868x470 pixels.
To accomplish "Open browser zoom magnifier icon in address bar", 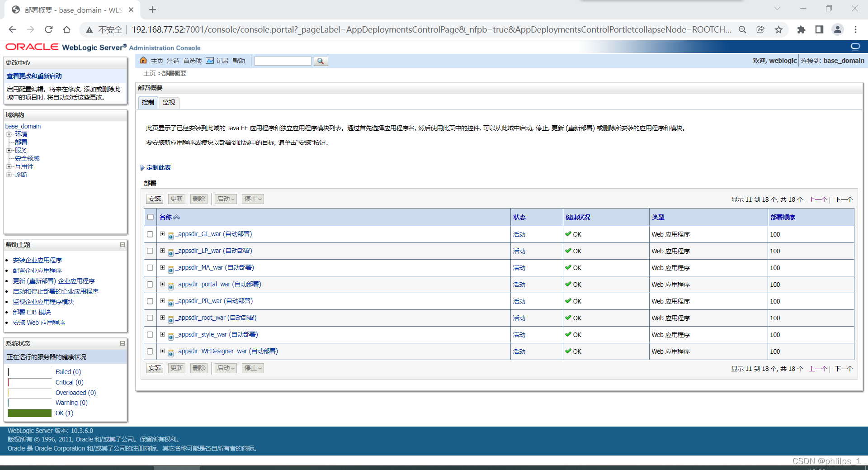I will pyautogui.click(x=742, y=30).
